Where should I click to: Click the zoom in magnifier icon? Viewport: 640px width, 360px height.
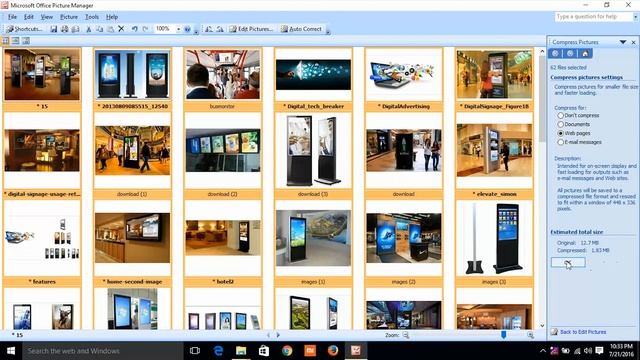tap(530, 335)
